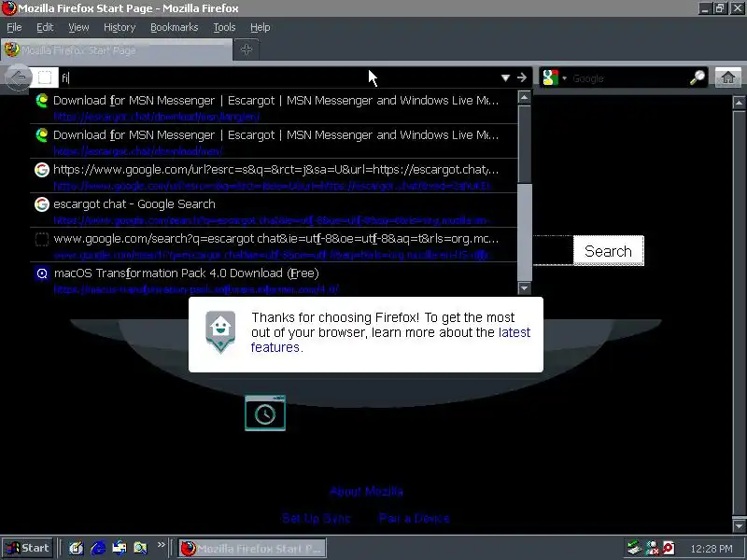The image size is (747, 560).
Task: Click the safely remove hardware tray icon
Action: click(634, 548)
